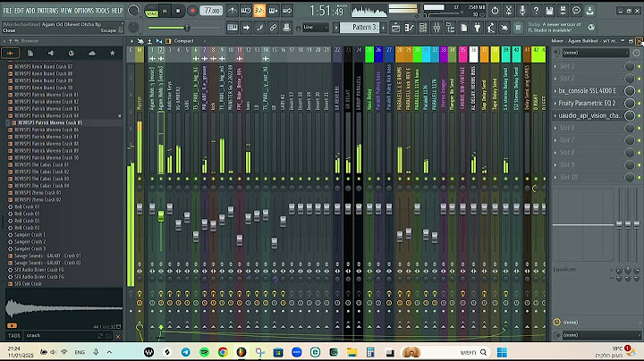The height and width of the screenshot is (361, 644).
Task: Click the TAGS button beside search field
Action: point(14,336)
